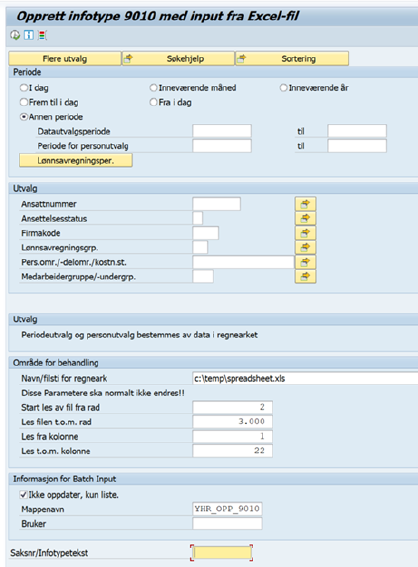Image resolution: width=418 pixels, height=567 pixels.
Task: Click the Navn/filsti for regneark field
Action: (x=306, y=378)
